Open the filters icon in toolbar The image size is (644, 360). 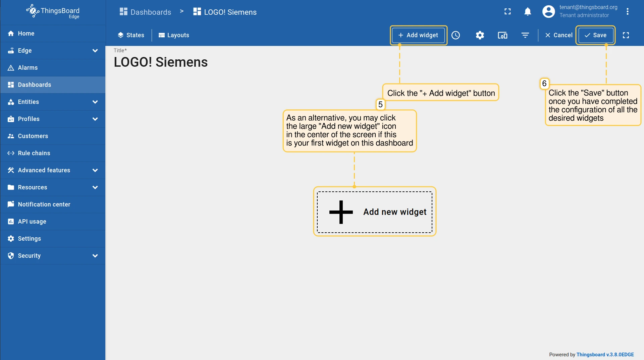pos(525,35)
